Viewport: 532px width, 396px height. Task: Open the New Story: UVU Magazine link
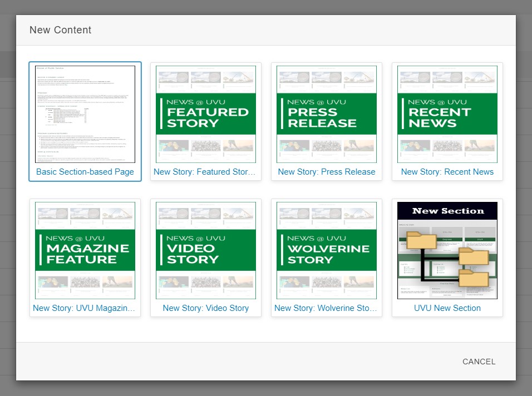84,308
